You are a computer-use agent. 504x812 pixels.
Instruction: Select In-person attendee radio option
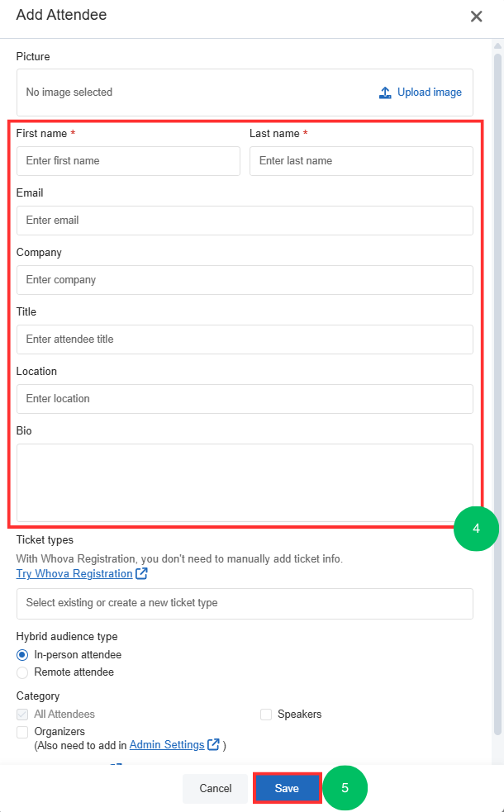[x=22, y=655]
